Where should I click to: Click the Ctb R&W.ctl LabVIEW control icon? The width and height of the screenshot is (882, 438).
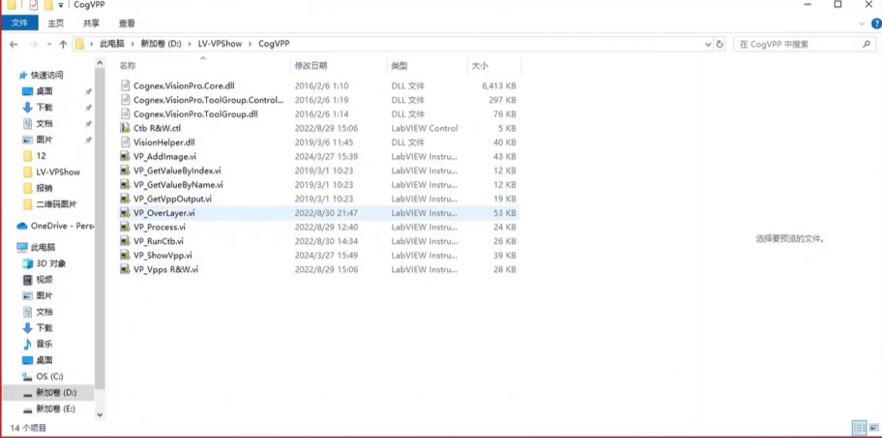pos(125,128)
